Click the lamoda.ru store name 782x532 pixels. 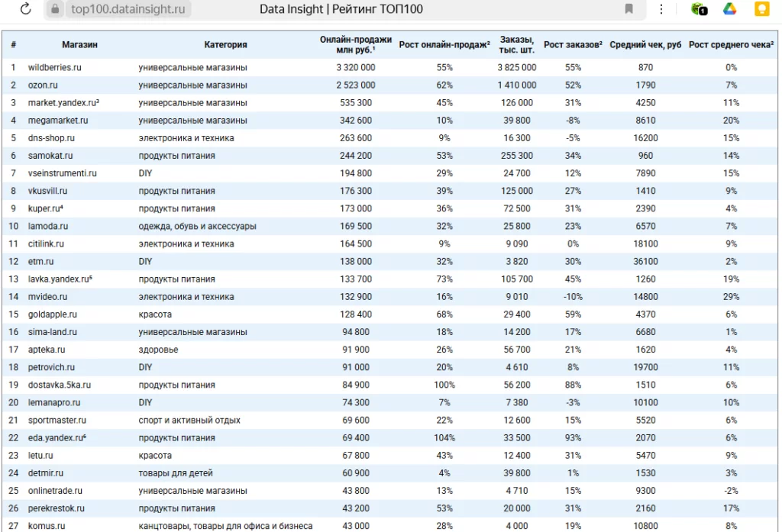tap(48, 227)
